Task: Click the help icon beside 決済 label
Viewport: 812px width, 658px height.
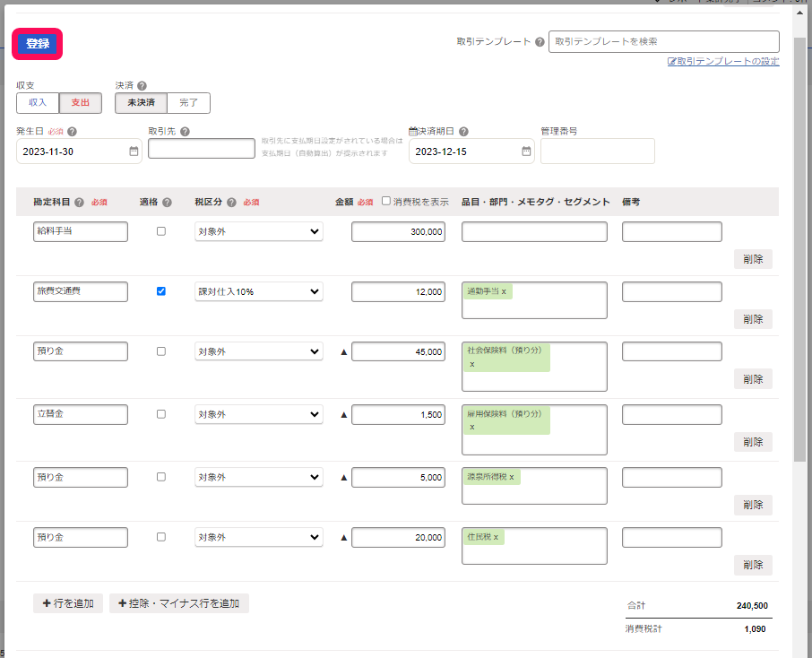Action: coord(142,86)
